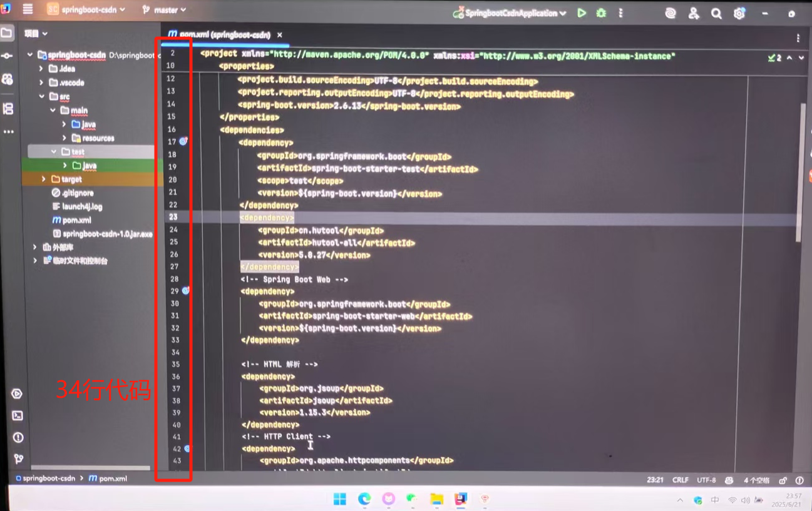Open Microsoft Edge from taskbar
Screen dimensions: 812x511
click(x=364, y=498)
